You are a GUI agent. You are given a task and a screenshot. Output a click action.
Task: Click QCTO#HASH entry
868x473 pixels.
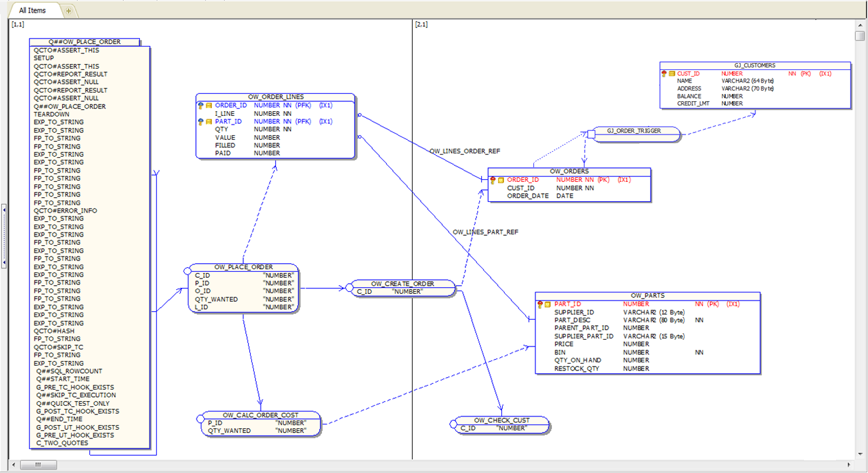click(54, 331)
